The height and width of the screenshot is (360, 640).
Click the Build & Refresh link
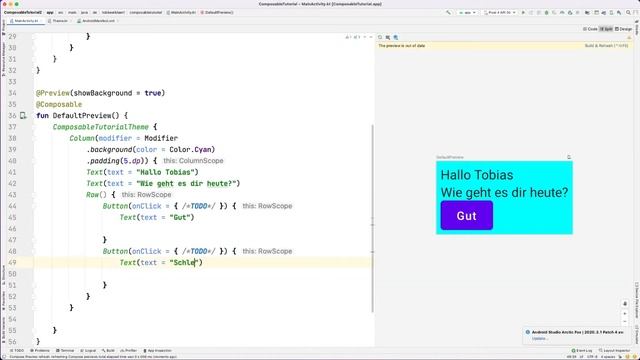click(606, 46)
